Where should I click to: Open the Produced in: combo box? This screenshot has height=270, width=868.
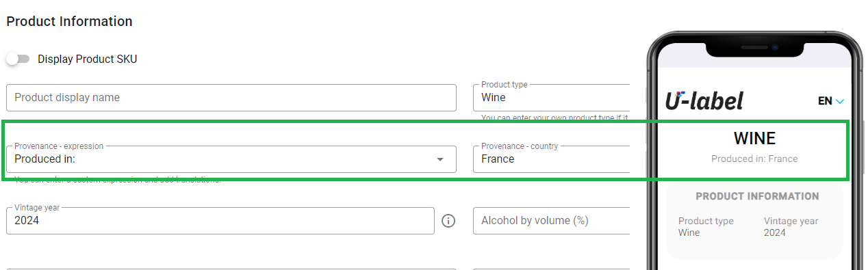click(x=231, y=159)
